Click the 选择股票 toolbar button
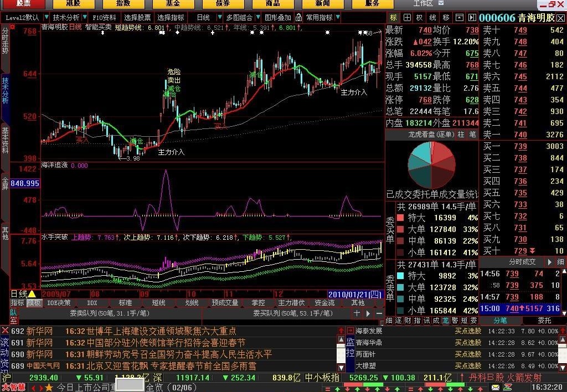567x392 pixels. [x=137, y=17]
